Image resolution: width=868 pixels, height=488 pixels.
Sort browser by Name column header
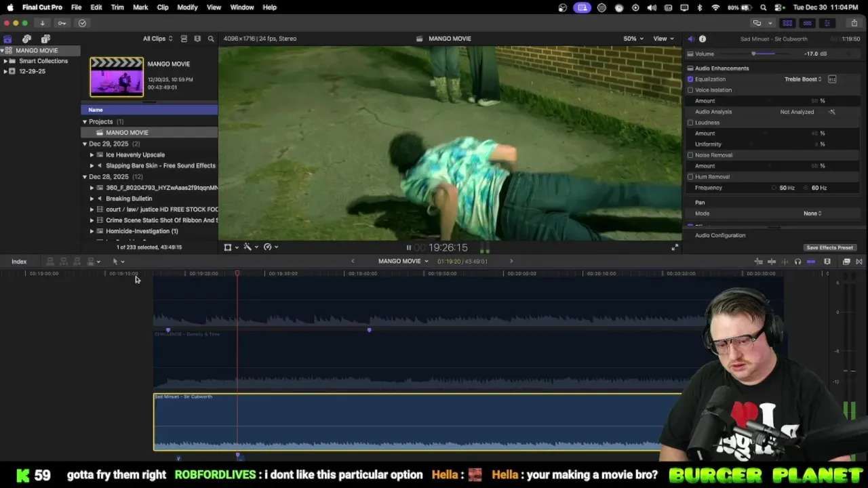[x=149, y=110]
